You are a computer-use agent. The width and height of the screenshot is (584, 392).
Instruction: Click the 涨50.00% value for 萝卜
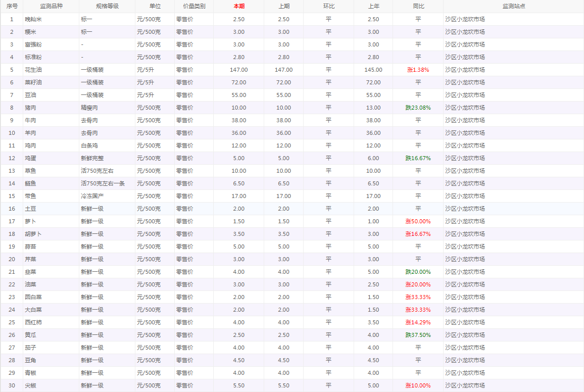point(418,221)
